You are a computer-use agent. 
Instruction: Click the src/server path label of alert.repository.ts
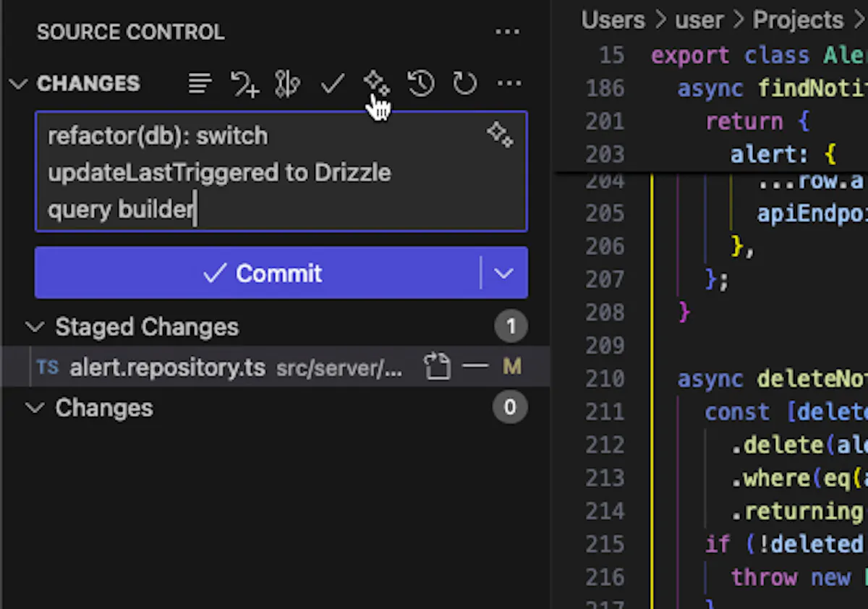(339, 368)
